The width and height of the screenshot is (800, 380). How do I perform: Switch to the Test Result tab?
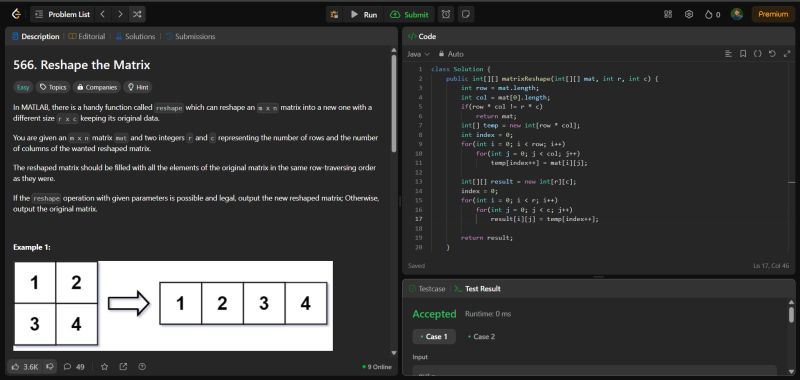477,289
